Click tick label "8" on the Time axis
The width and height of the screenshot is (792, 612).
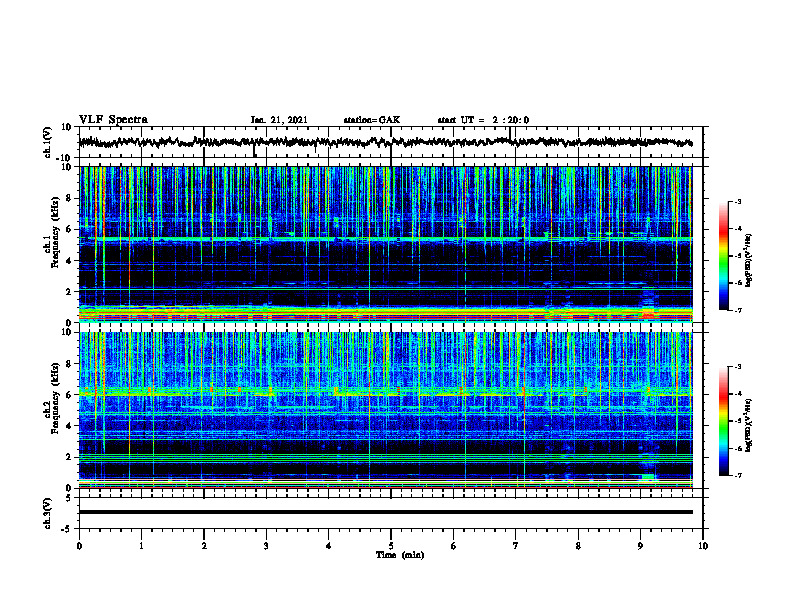[578, 546]
